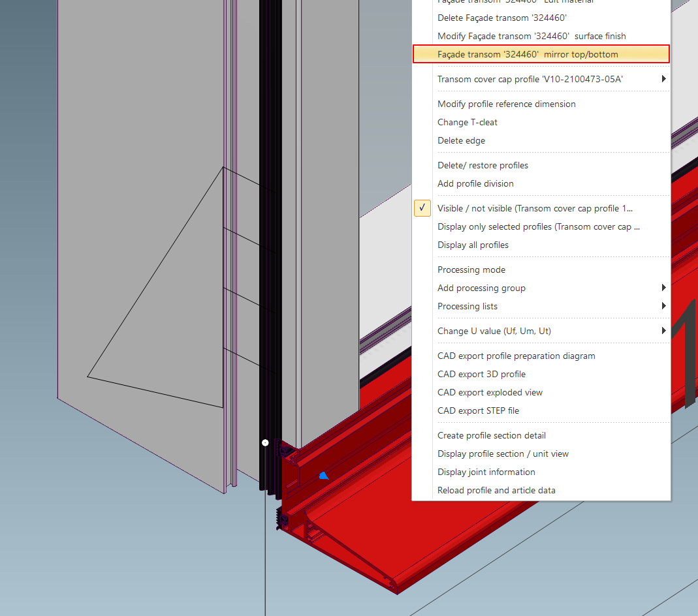Click Display all profiles
Viewport: 698px width, 616px height.
[473, 245]
